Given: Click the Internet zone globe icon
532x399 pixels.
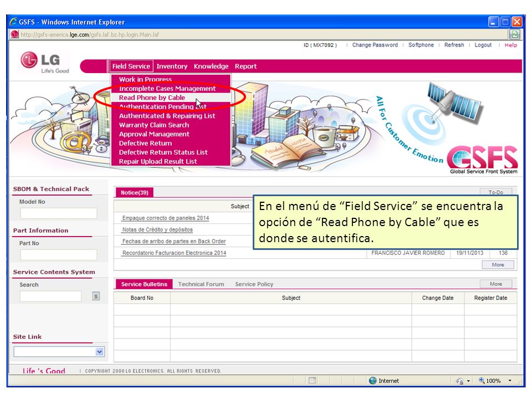Looking at the screenshot, I should pyautogui.click(x=372, y=381).
